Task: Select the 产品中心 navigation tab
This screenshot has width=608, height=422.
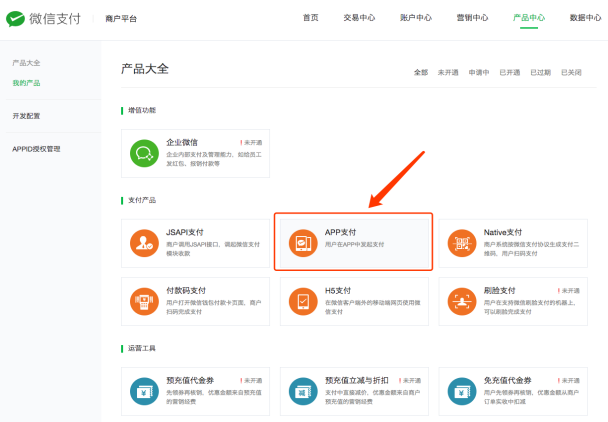Action: pos(529,18)
